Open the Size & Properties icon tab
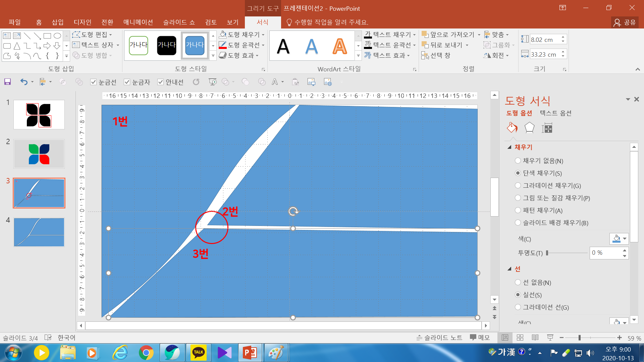Screen dimensions: 644x362 coord(547,128)
